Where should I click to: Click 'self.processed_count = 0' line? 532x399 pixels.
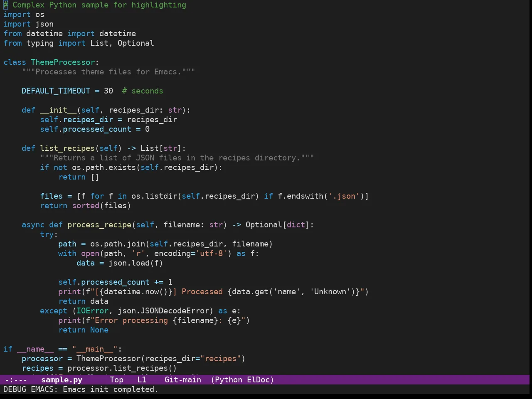(95, 129)
